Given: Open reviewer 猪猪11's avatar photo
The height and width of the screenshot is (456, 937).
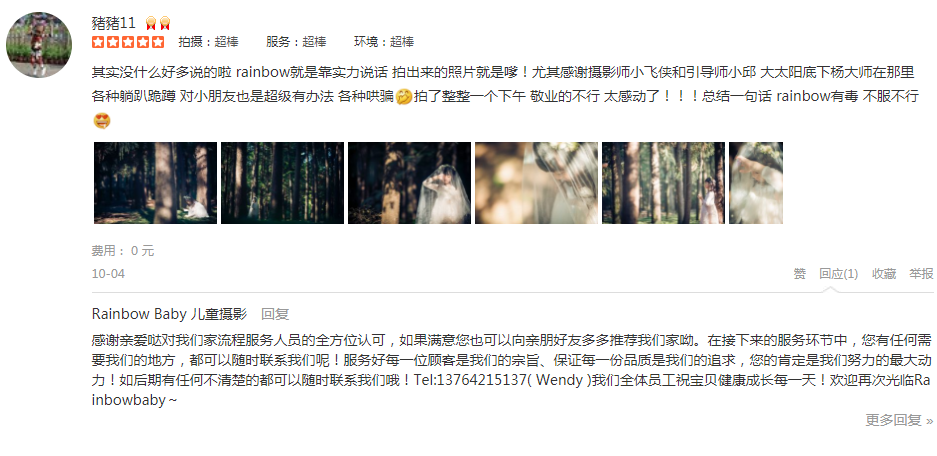Looking at the screenshot, I should coord(39,45).
